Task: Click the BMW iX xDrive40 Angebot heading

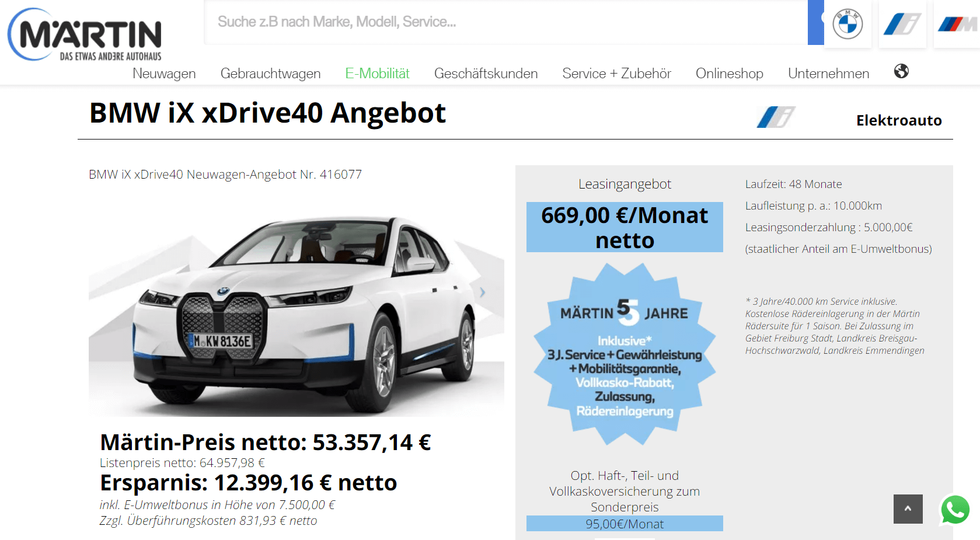Action: (267, 113)
